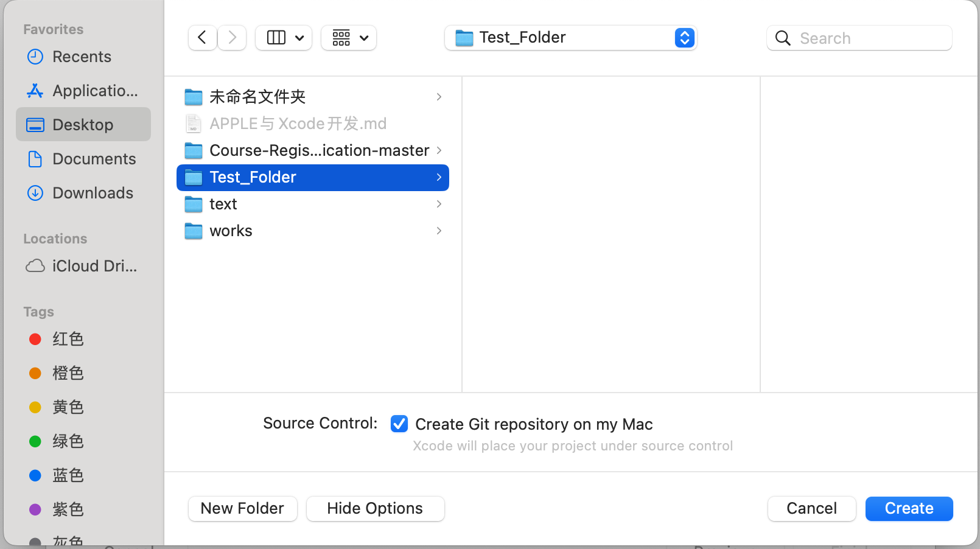Go to Documents in the sidebar
980x549 pixels.
click(x=94, y=159)
